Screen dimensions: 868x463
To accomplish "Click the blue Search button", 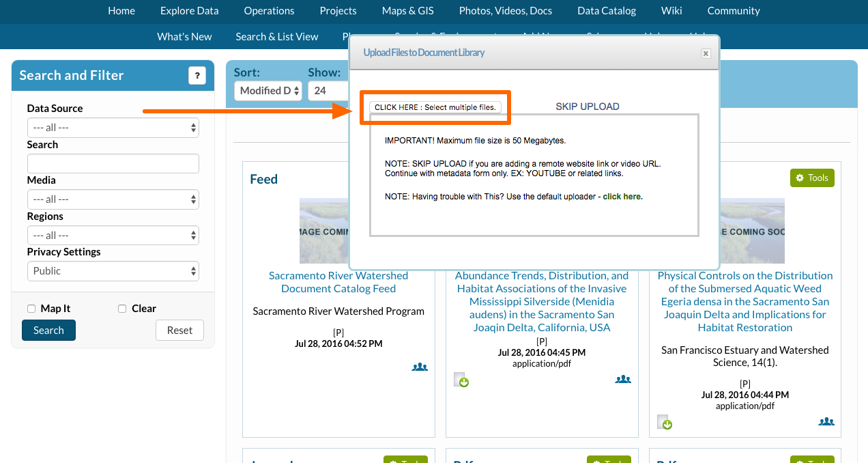I will pos(48,331).
